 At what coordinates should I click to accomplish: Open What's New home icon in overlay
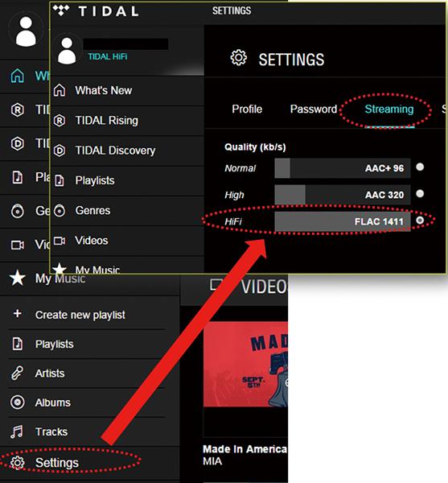pyautogui.click(x=60, y=90)
